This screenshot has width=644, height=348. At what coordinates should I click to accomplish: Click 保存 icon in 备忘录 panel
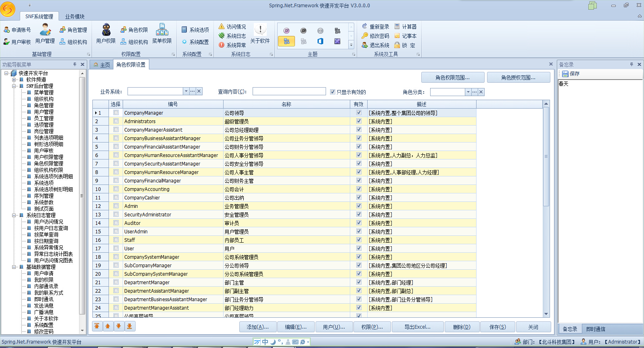click(x=571, y=74)
